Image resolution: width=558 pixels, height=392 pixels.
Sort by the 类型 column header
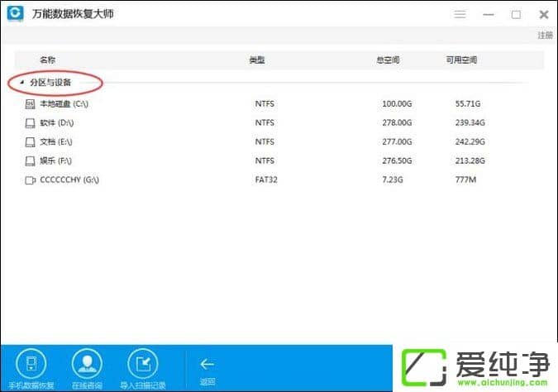point(257,60)
